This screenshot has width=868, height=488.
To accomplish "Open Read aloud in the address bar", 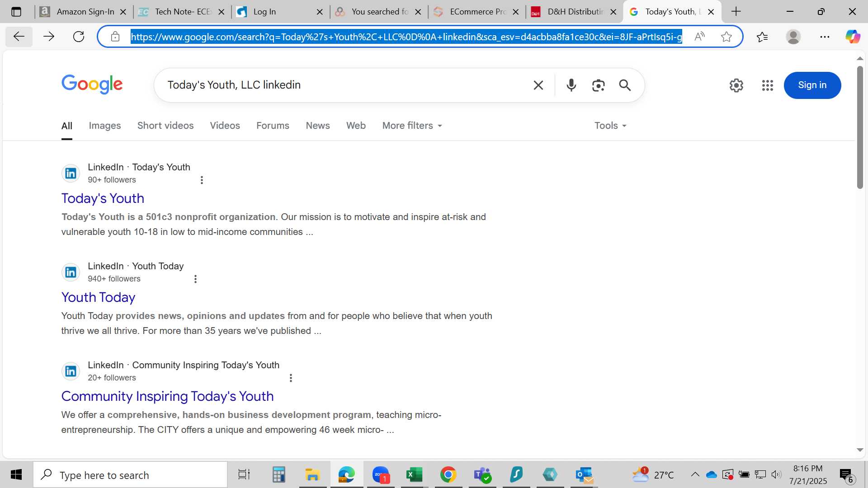I will tap(699, 37).
